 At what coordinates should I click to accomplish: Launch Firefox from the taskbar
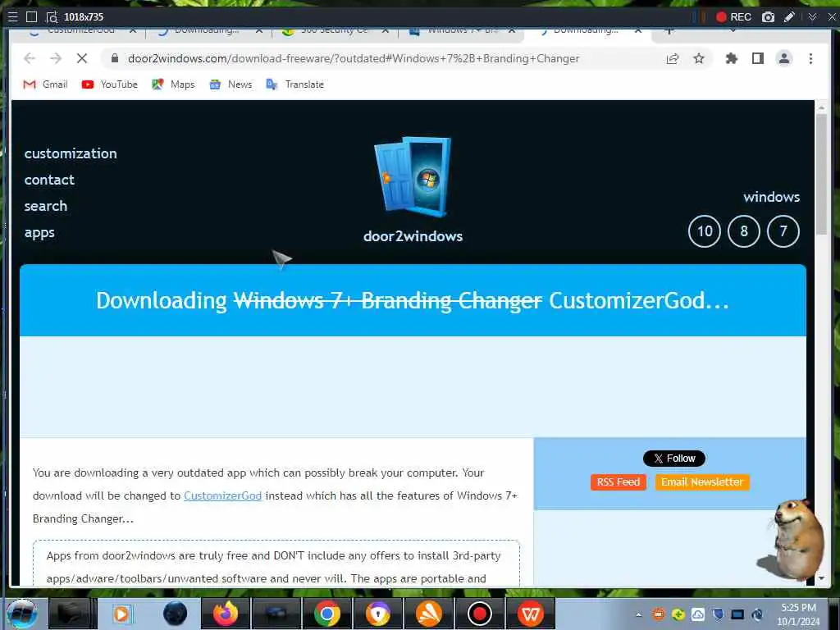coord(226,614)
